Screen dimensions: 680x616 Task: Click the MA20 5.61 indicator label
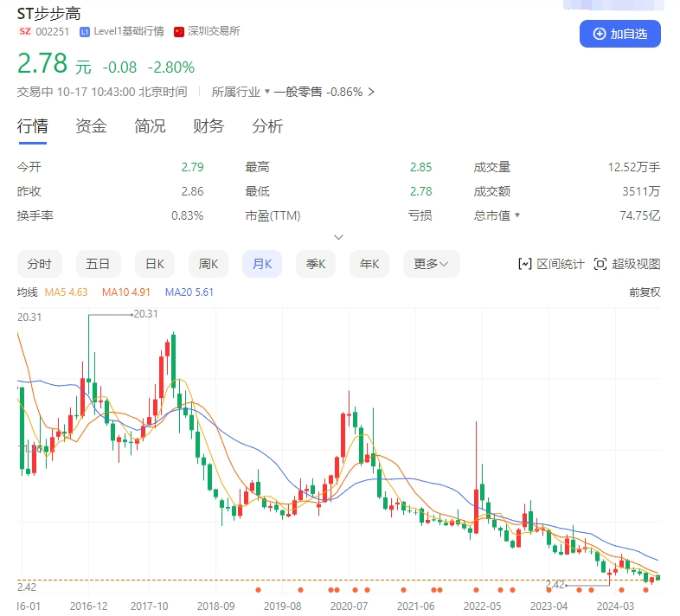189,292
